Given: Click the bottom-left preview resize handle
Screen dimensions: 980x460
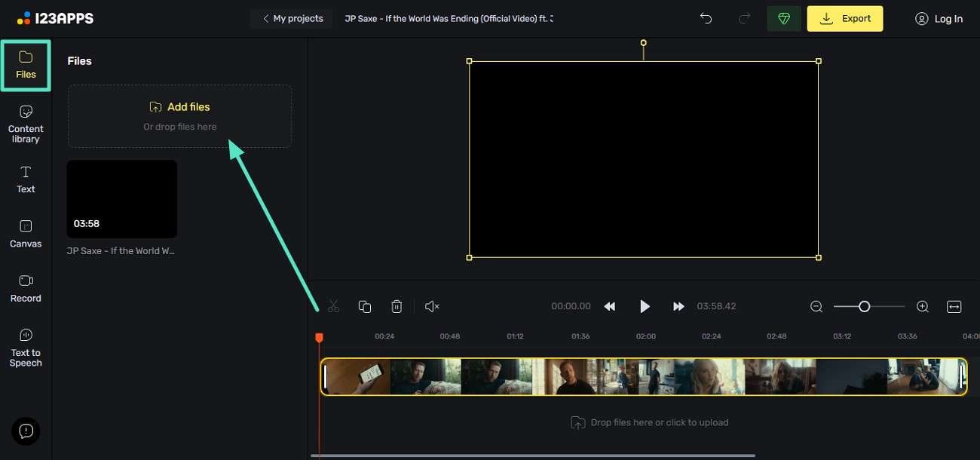Looking at the screenshot, I should tap(469, 258).
